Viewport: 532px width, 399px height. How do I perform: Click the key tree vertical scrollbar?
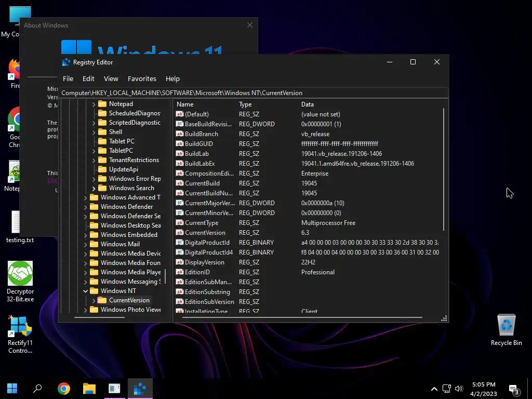[x=165, y=276]
